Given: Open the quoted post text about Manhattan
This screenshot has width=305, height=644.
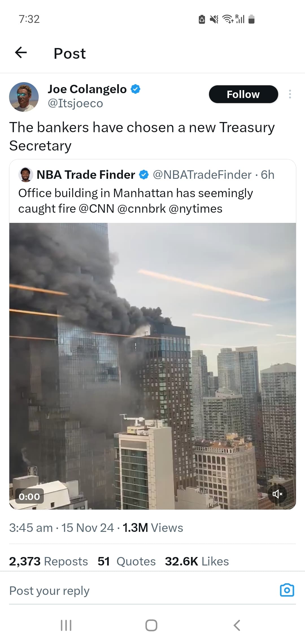Looking at the screenshot, I should tap(136, 201).
